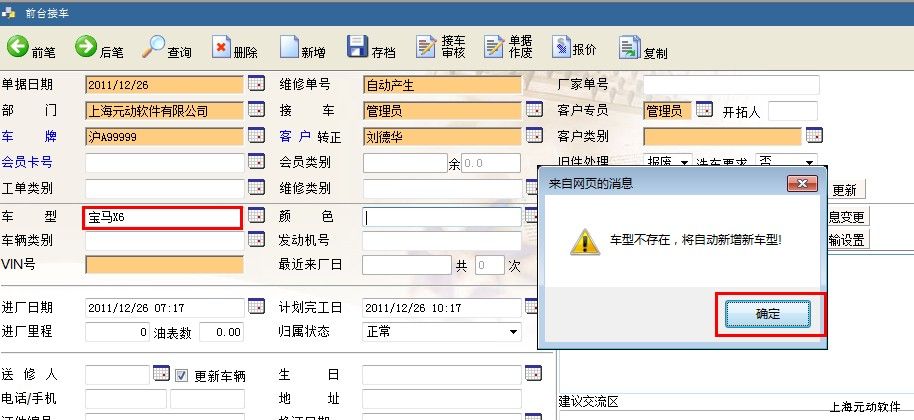Click the 车型 field containing 宝马X6

(162, 217)
